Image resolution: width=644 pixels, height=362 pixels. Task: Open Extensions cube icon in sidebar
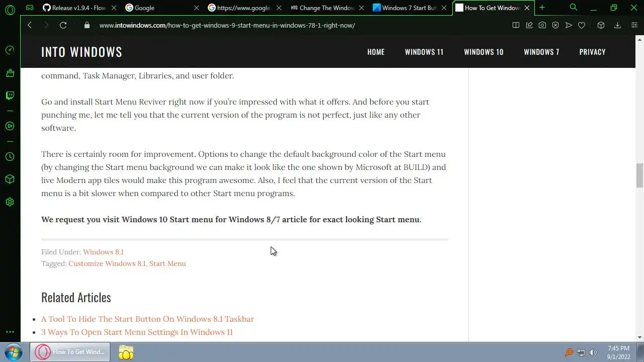click(10, 179)
